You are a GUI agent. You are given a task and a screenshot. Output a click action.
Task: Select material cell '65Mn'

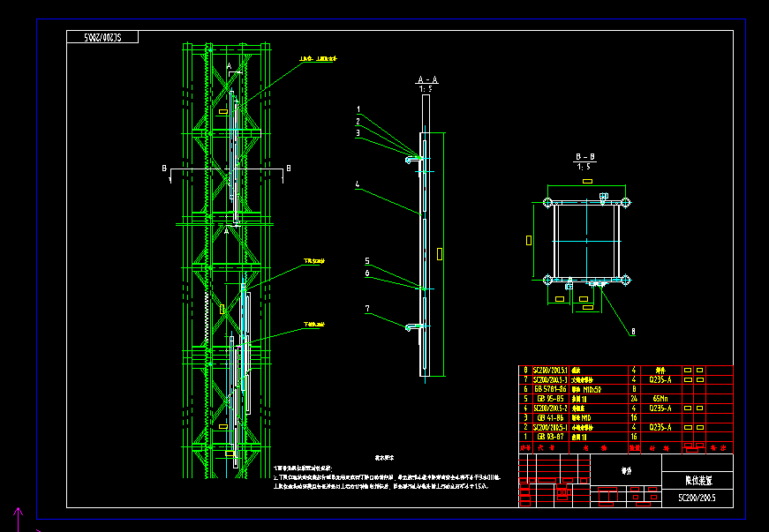pyautogui.click(x=660, y=399)
